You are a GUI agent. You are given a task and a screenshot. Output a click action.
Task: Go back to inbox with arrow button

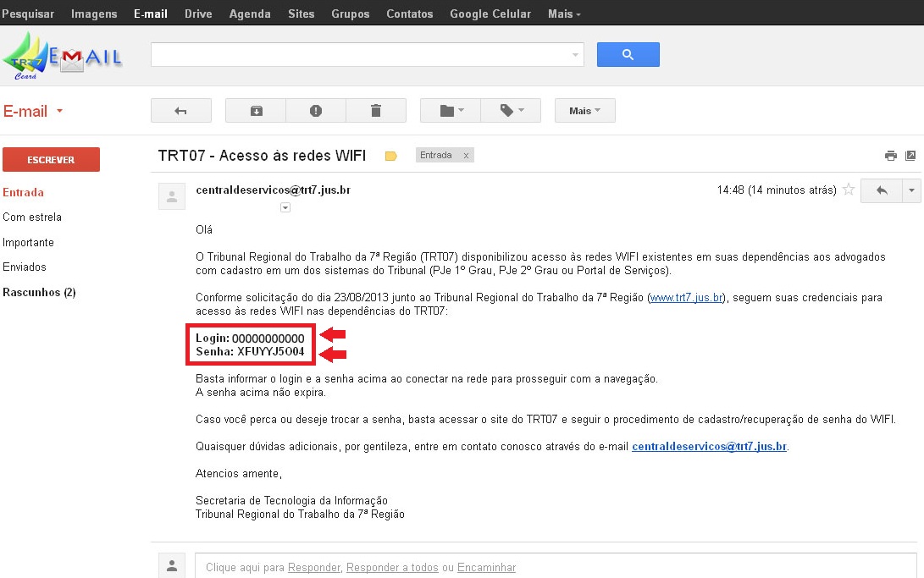pos(181,111)
